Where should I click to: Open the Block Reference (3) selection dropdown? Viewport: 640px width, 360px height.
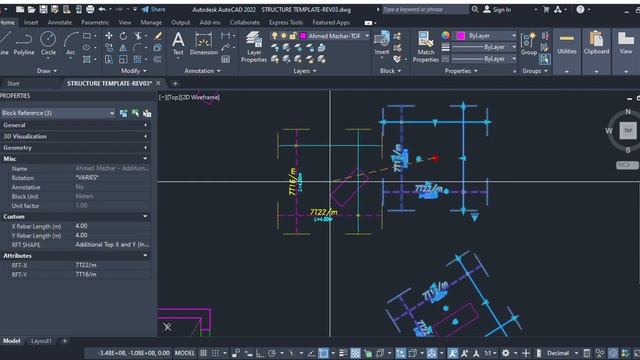pos(58,113)
